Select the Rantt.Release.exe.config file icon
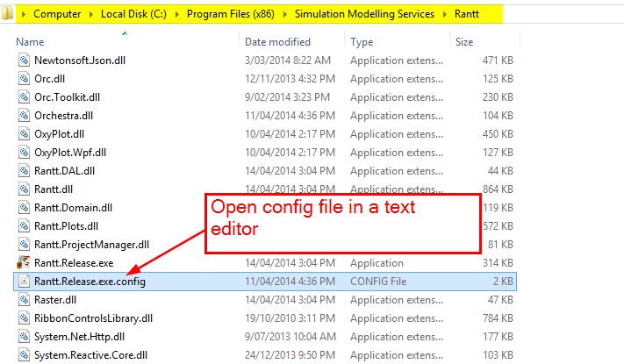The height and width of the screenshot is (364, 624). coord(24,282)
